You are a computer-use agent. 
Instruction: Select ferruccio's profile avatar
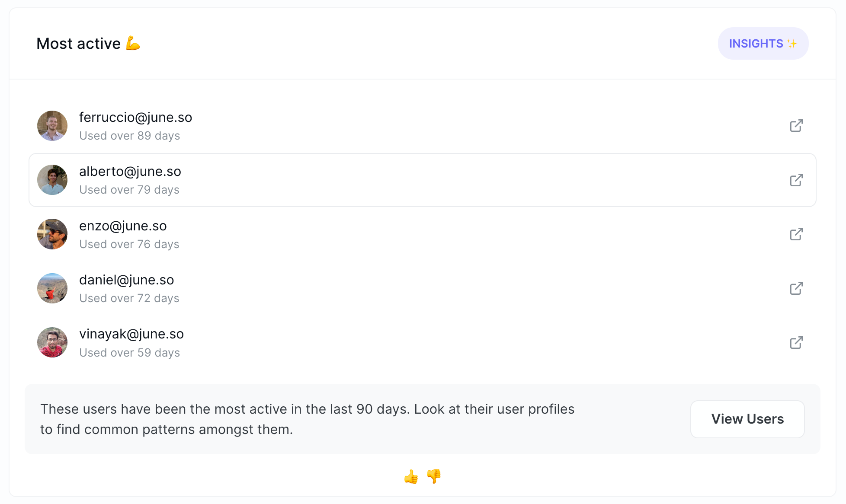click(x=52, y=126)
